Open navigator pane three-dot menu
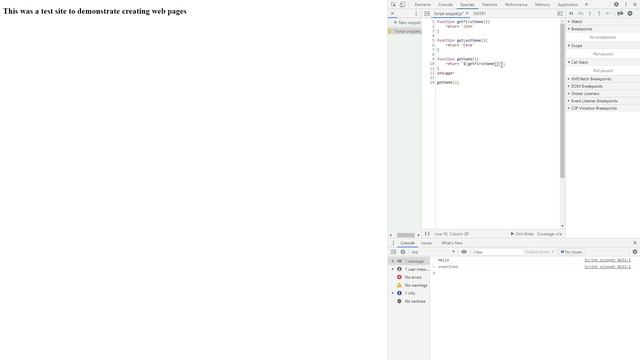The height and width of the screenshot is (360, 640). click(x=416, y=13)
